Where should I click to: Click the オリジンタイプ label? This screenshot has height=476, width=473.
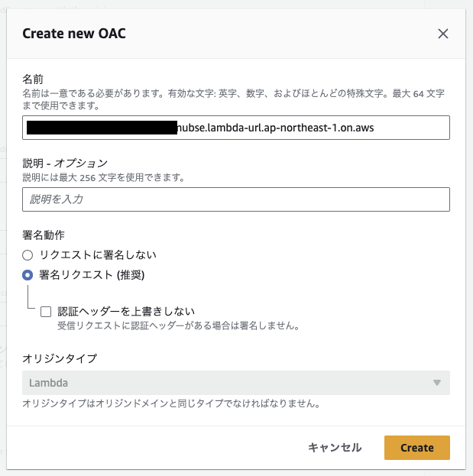(x=60, y=358)
